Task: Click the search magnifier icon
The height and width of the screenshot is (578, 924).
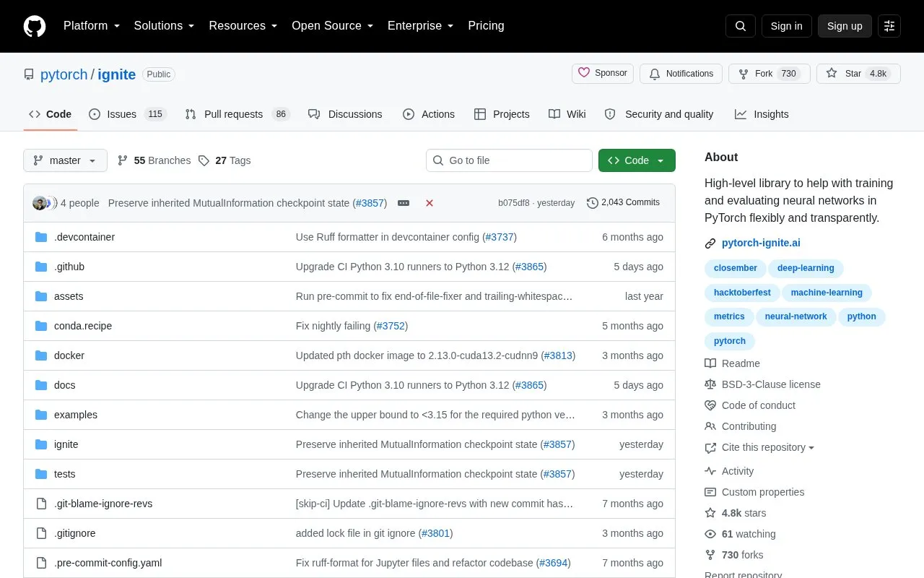Action: [741, 26]
